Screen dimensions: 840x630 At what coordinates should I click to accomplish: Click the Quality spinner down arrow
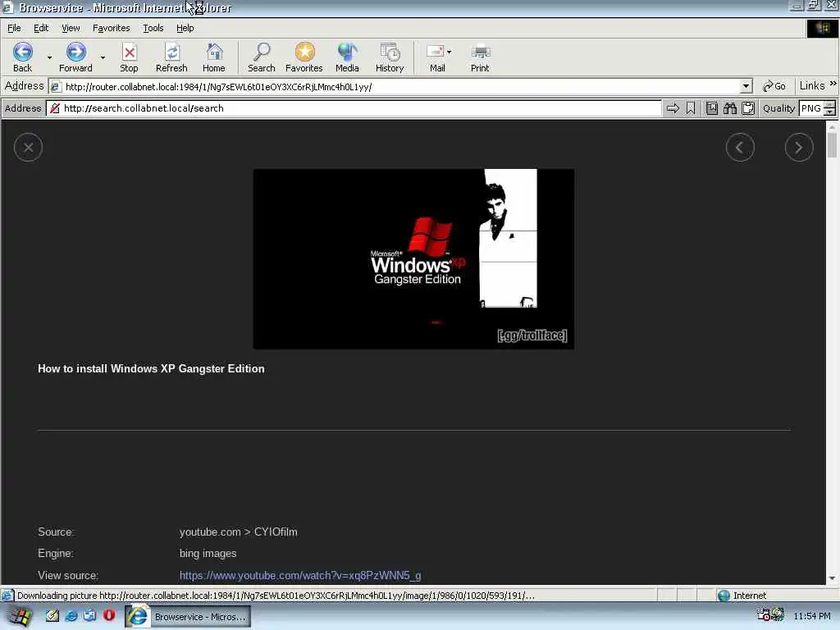pyautogui.click(x=829, y=112)
